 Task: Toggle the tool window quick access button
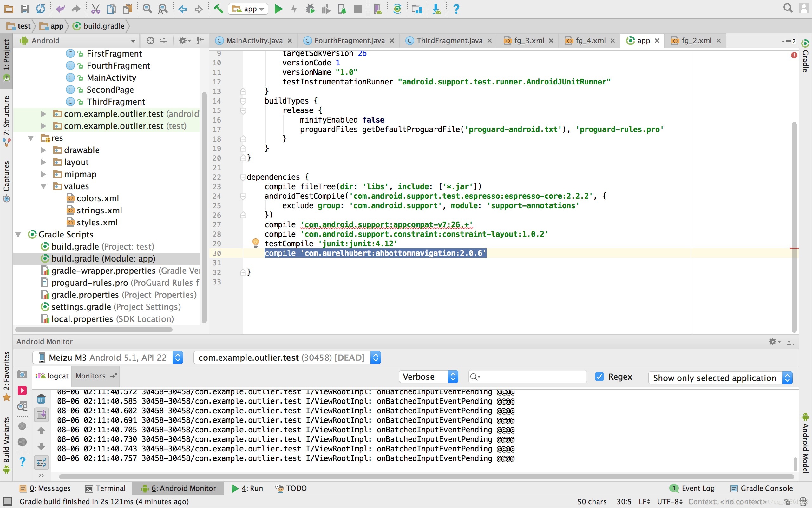click(x=7, y=502)
